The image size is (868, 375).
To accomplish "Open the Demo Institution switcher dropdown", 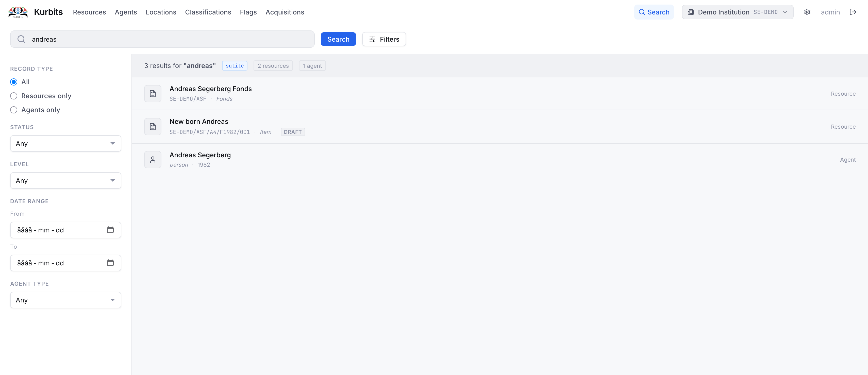I will pyautogui.click(x=737, y=12).
